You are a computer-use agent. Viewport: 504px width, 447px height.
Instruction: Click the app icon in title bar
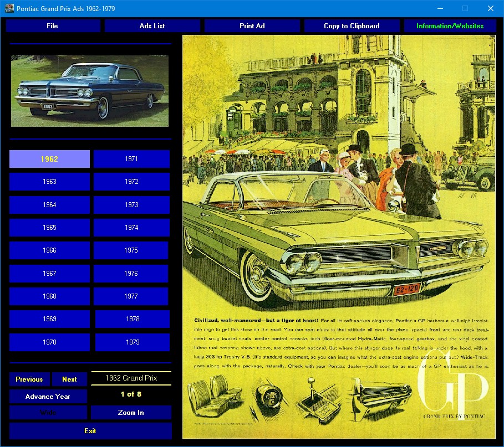[9, 8]
